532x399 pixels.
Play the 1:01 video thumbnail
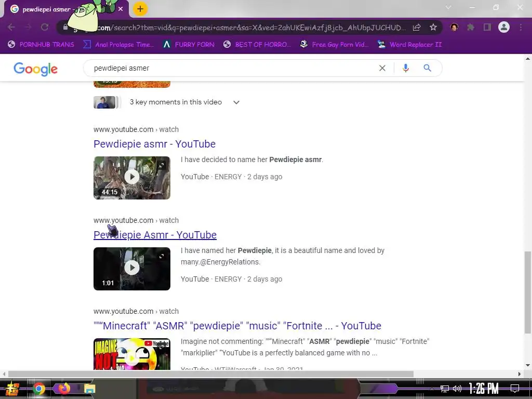coord(132,269)
